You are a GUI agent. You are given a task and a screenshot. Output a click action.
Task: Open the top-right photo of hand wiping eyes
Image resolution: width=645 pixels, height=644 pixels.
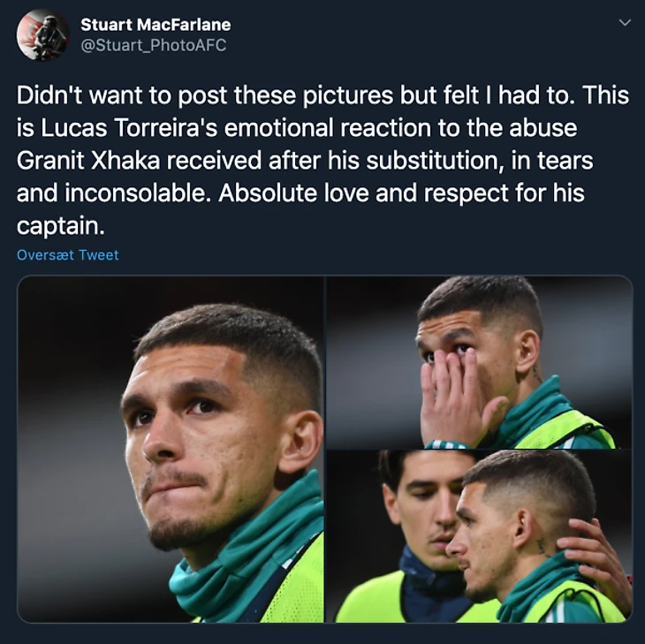(479, 361)
